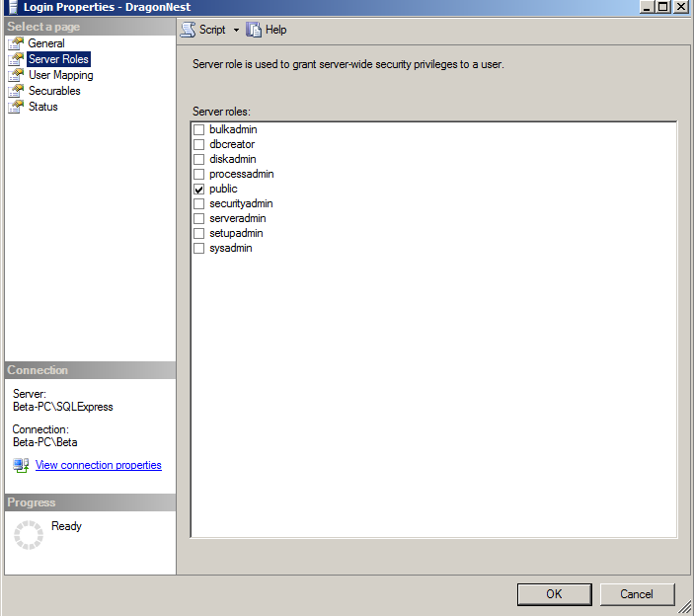Click the Script scroll icon in the toolbar
The width and height of the screenshot is (694, 616).
(189, 30)
